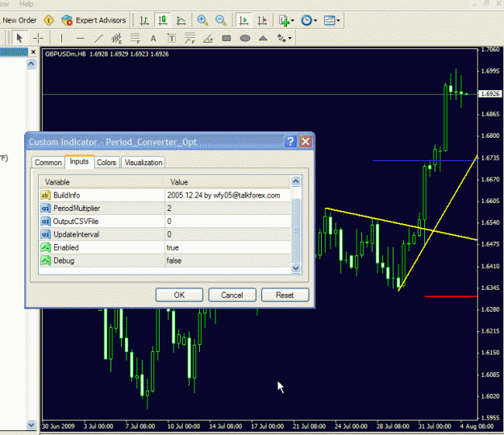
Task: Click inputs list scroll up arrow
Action: click(x=296, y=182)
